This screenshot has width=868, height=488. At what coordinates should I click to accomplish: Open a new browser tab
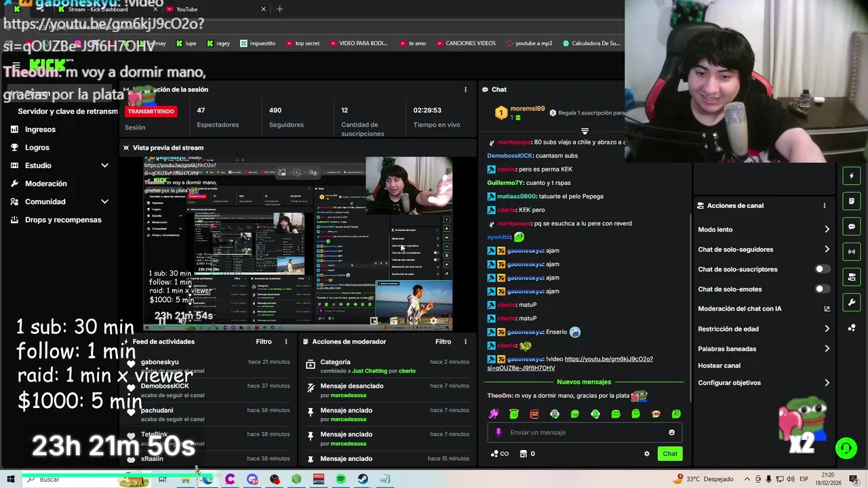coord(279,9)
